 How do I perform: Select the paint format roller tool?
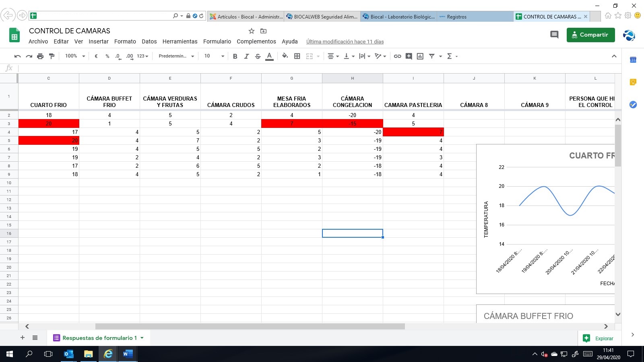pos(52,56)
